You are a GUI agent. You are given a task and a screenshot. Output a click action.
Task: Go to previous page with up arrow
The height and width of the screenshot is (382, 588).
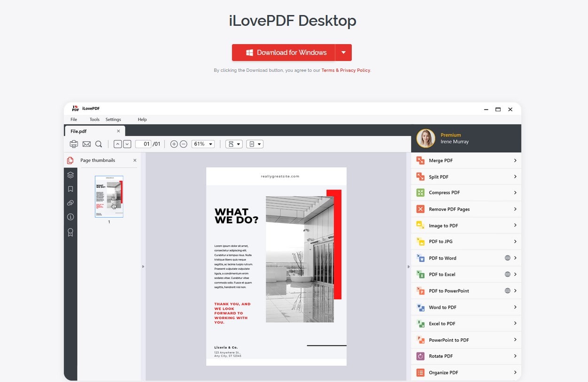click(118, 144)
